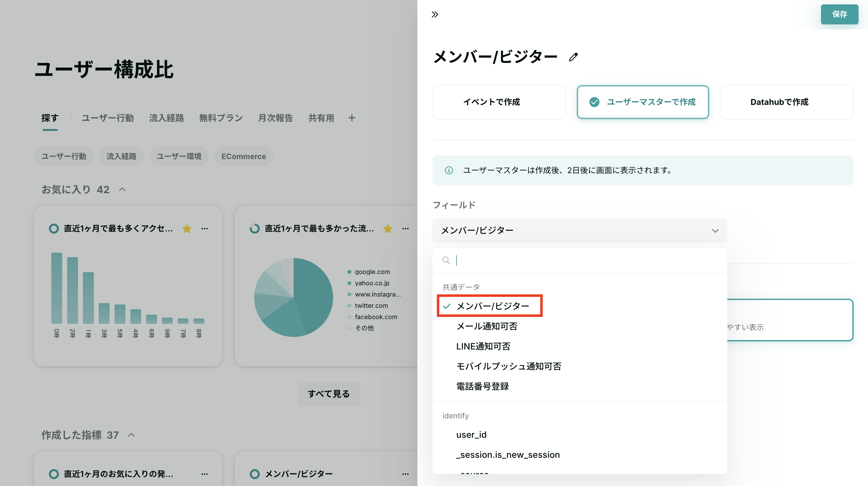Screen dimensions: 868x486
Task: Switch to 無料プラン tab
Action: tap(221, 118)
